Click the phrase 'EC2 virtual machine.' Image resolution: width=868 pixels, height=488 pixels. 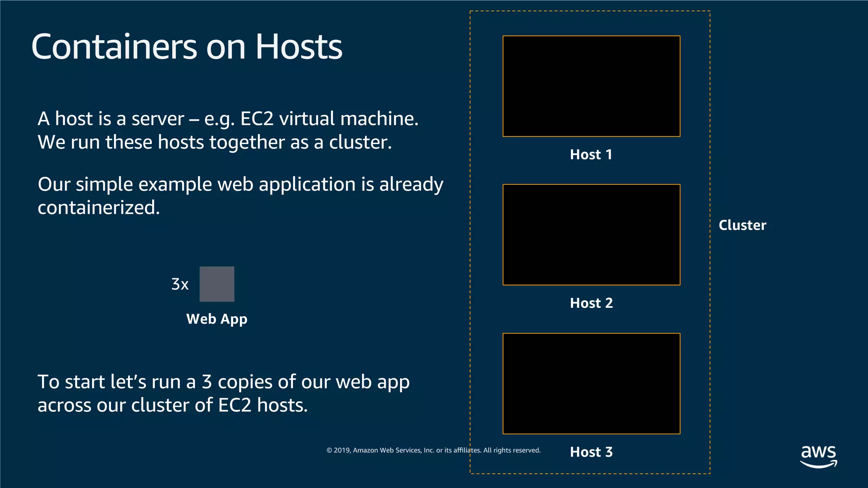point(329,119)
